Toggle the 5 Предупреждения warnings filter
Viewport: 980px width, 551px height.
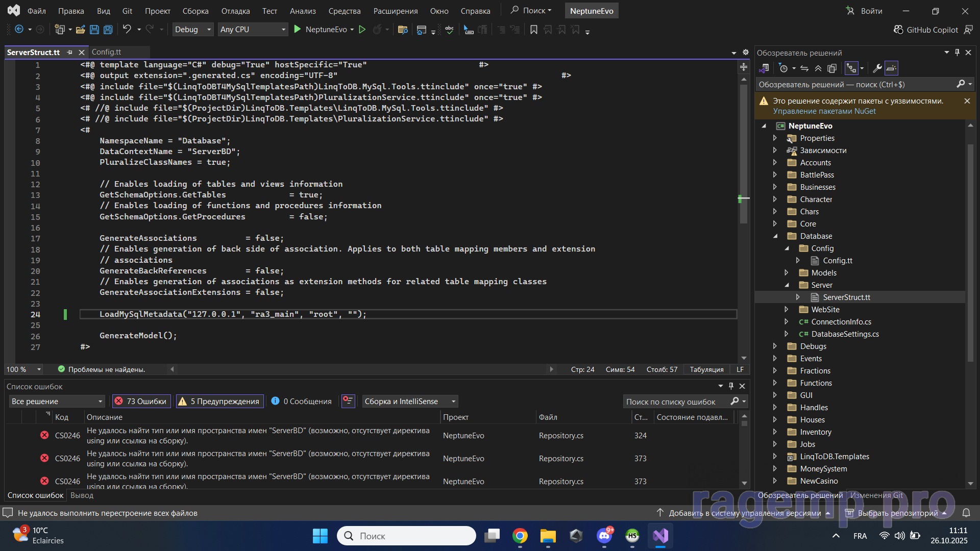coord(219,402)
